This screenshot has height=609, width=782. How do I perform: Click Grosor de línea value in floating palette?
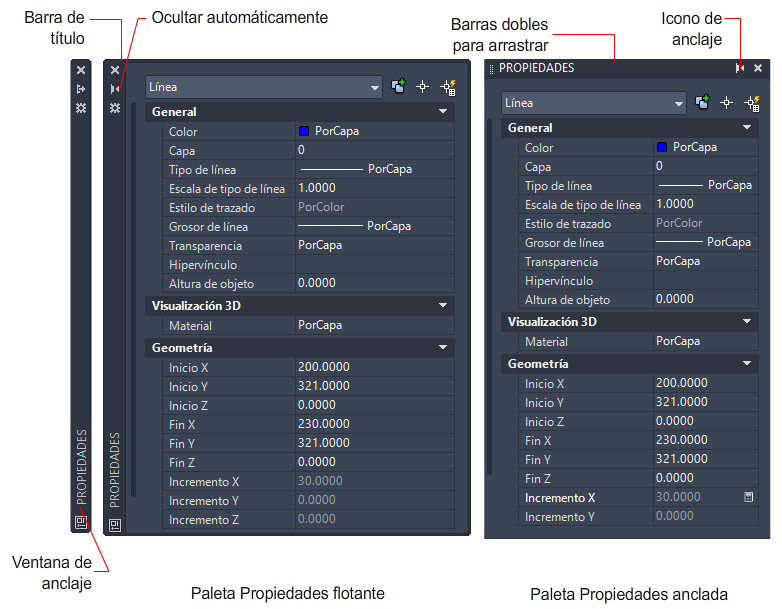click(x=375, y=226)
